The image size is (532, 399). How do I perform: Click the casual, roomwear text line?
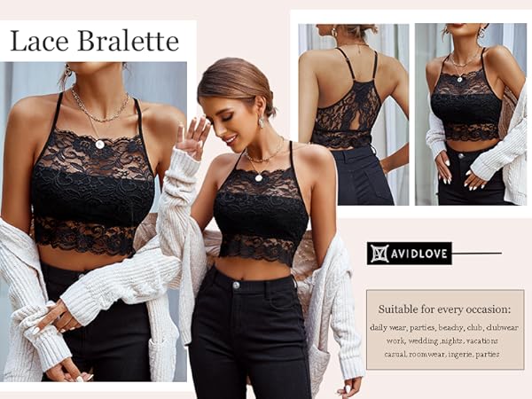point(442,354)
